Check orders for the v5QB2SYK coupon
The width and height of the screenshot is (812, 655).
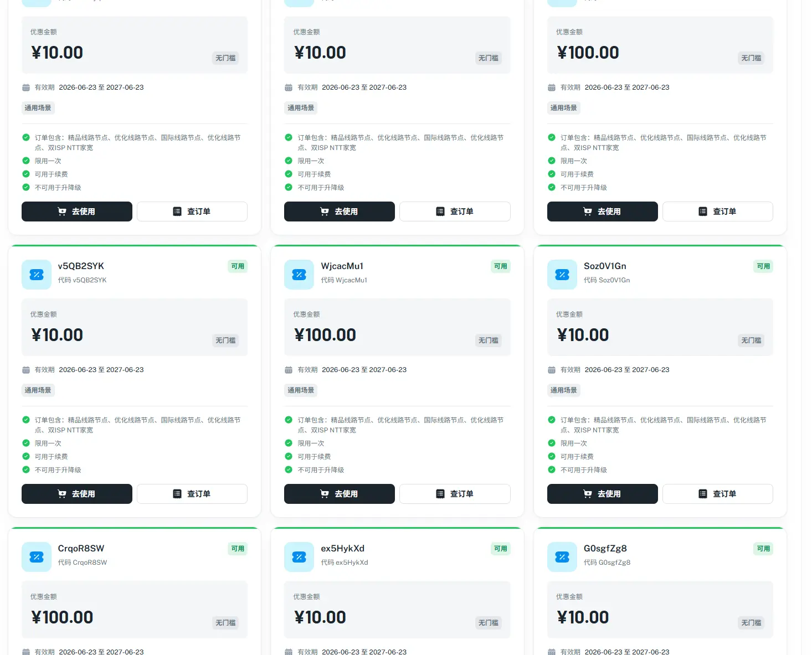(x=192, y=494)
